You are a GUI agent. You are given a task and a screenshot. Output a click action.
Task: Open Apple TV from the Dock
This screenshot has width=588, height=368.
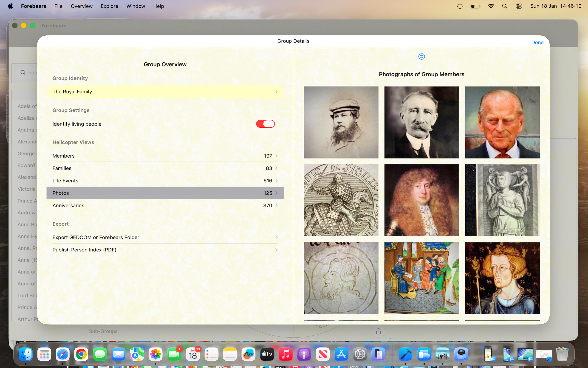pyautogui.click(x=267, y=354)
